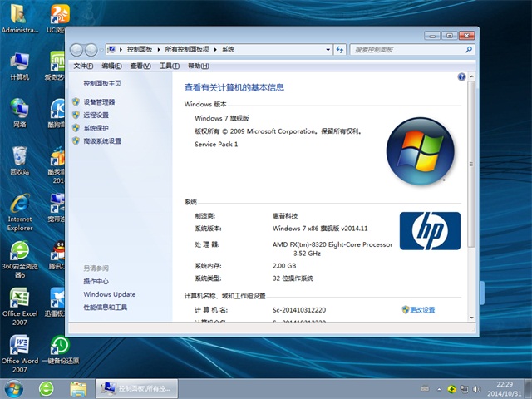Click the address bar computer icon
Viewport: 532px width, 399px height.
click(111, 50)
